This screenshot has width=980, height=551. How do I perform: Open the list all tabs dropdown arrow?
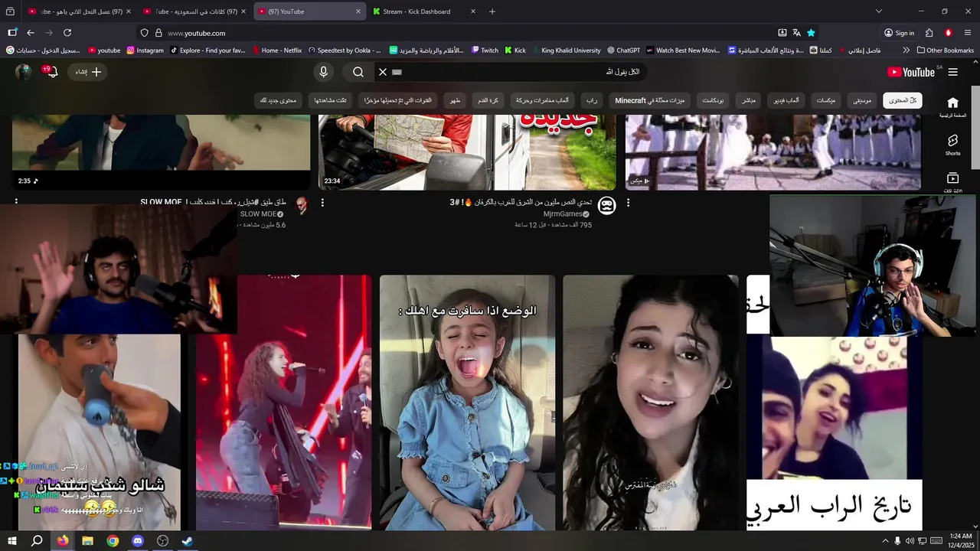tap(878, 11)
